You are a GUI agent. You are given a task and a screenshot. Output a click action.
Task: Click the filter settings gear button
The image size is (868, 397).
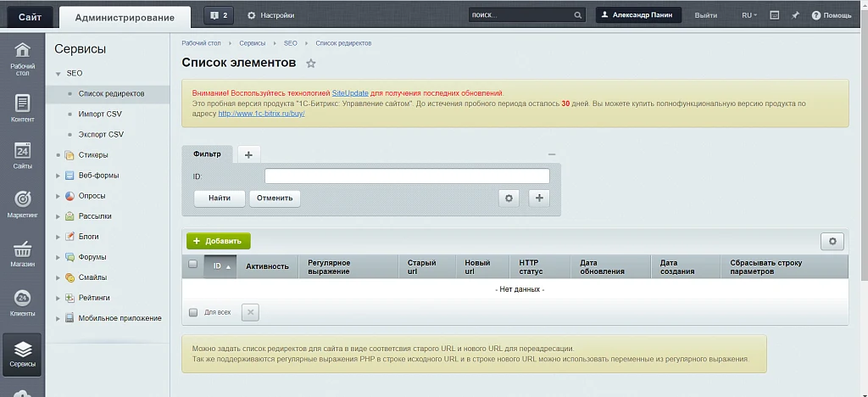509,198
